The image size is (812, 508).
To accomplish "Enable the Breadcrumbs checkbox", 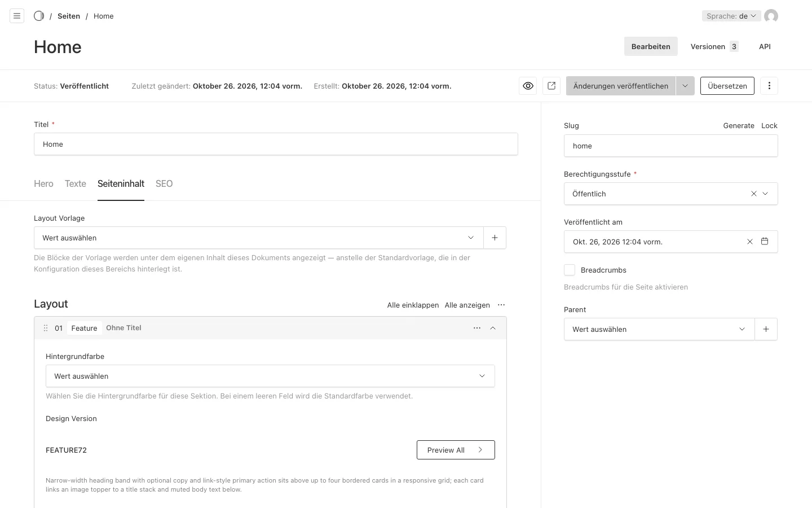I will click(570, 270).
